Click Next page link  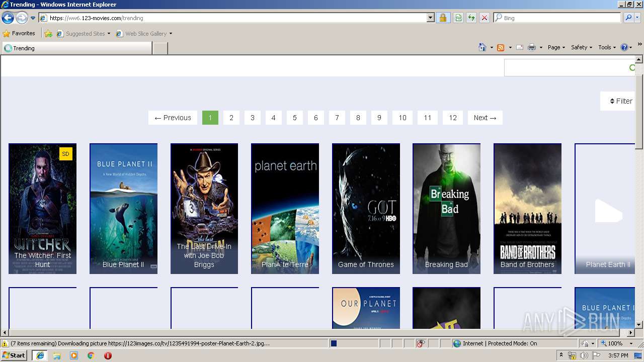coord(485,118)
